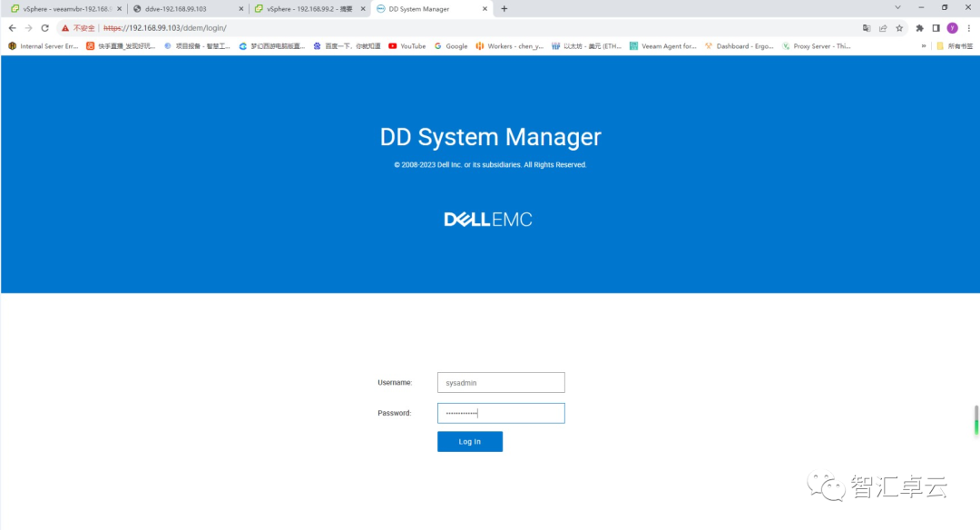Toggle the browser side panel icon

click(936, 28)
